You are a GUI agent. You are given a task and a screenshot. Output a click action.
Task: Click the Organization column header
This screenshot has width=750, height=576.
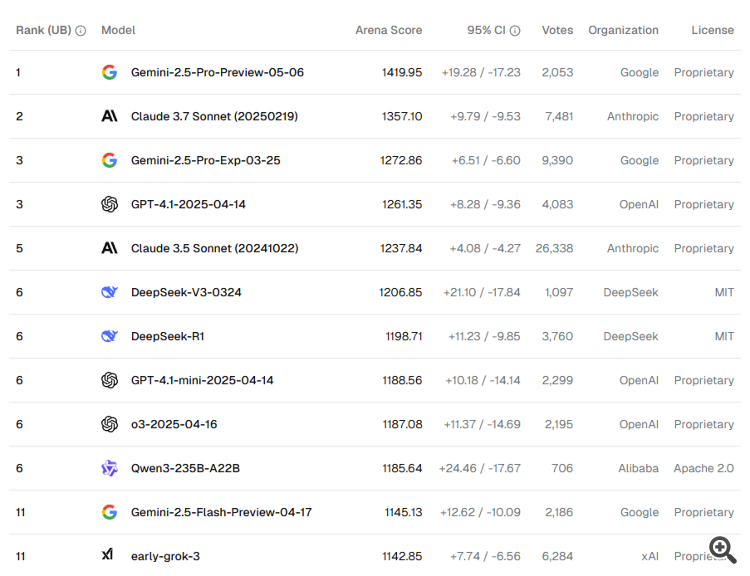(x=623, y=31)
